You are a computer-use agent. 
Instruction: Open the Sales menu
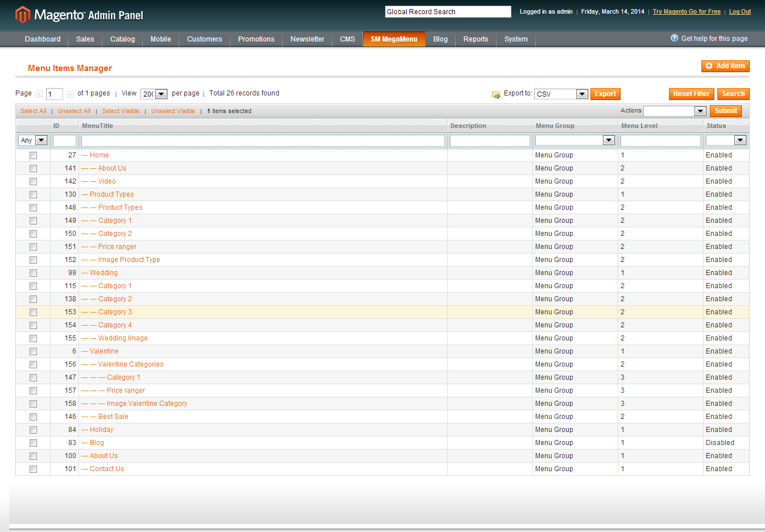coord(85,39)
